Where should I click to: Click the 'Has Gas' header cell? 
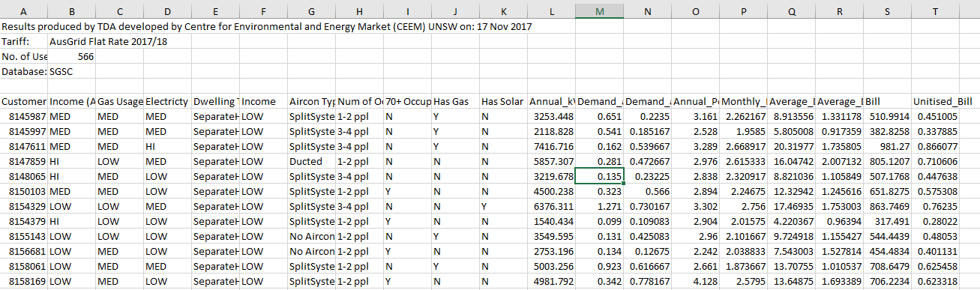click(x=456, y=102)
